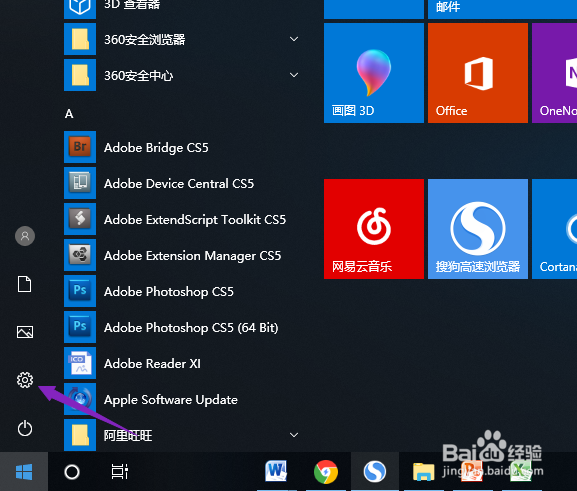
Task: Open Chrome from the taskbar
Action: pyautogui.click(x=326, y=472)
